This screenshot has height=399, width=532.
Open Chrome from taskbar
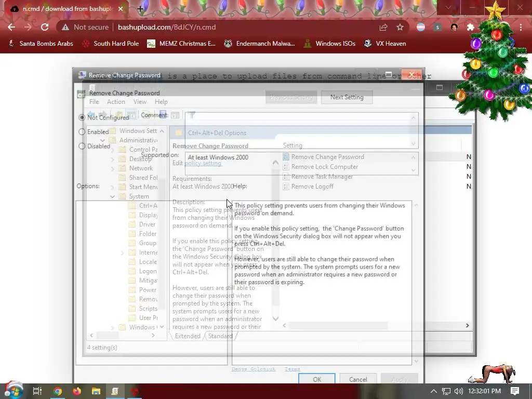(58, 391)
